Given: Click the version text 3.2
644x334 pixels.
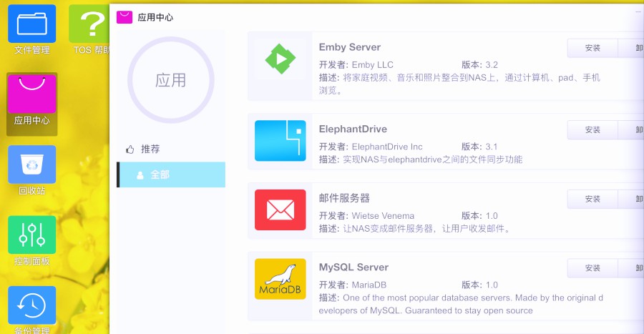Looking at the screenshot, I should point(492,65).
